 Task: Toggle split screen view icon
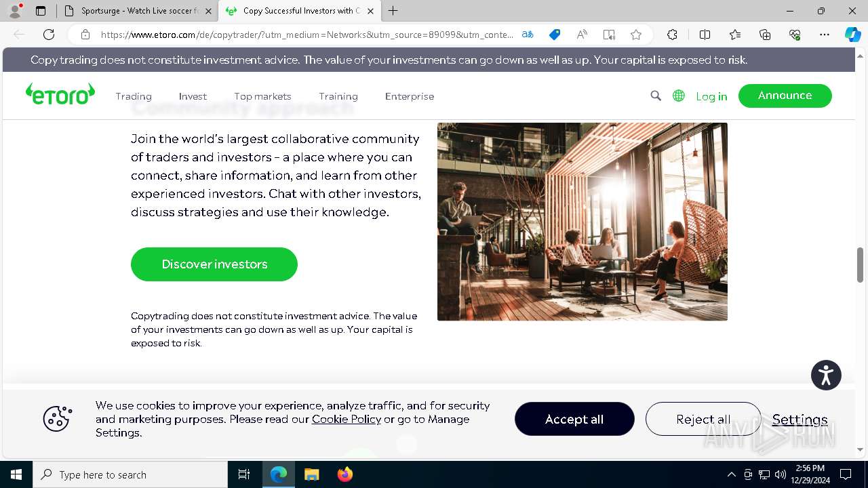tap(705, 35)
